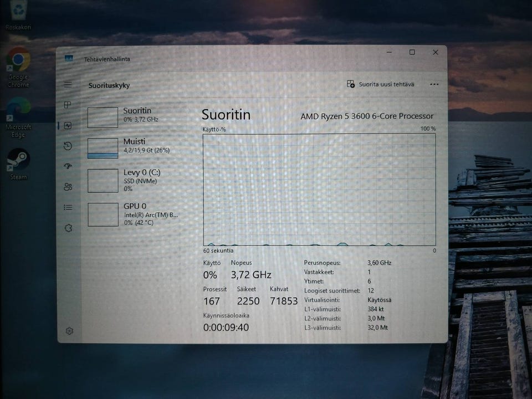Click L3 cache value 32,0 Mt
Screen dimensions: 532x399
377,328
